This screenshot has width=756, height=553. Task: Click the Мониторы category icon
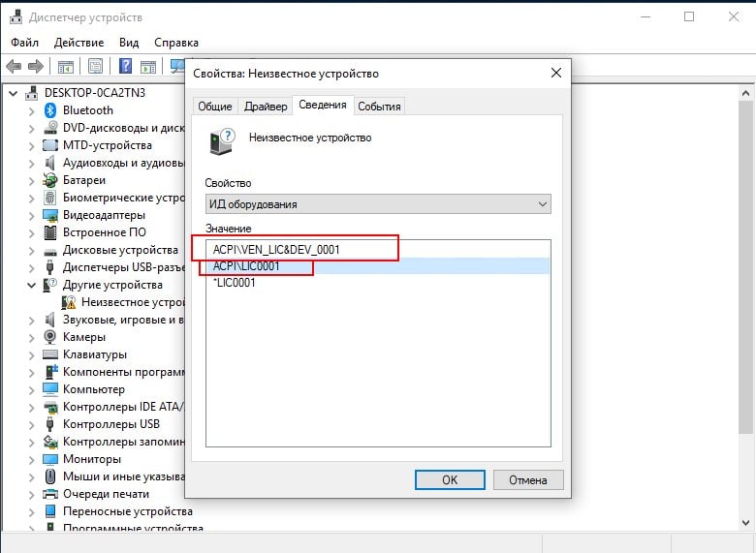50,459
